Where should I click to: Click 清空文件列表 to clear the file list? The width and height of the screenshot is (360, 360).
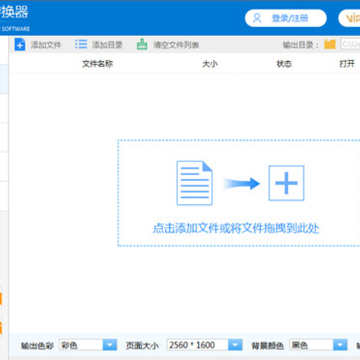[x=176, y=45]
